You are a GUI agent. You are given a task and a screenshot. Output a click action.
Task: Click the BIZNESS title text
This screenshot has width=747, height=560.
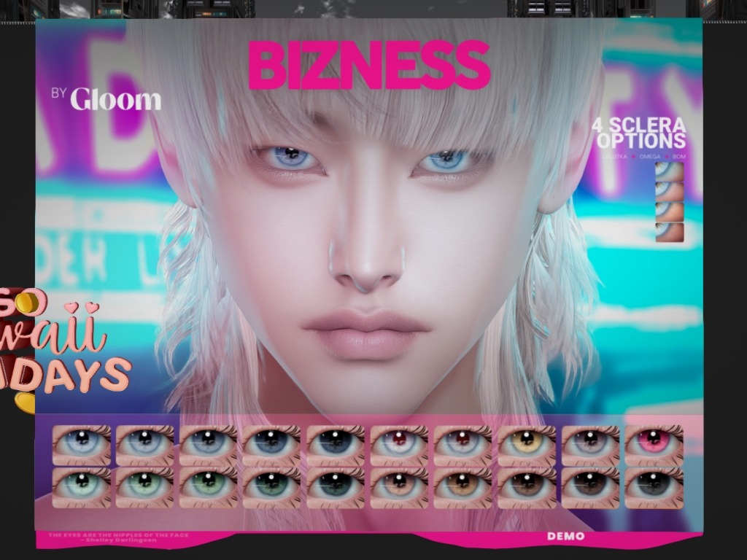pos(369,65)
